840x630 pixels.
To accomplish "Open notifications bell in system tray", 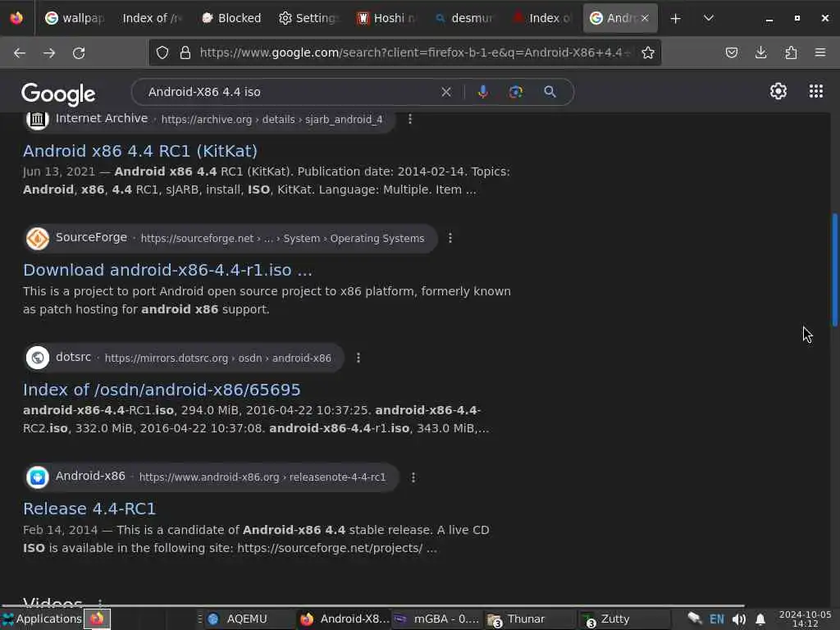I will [x=760, y=619].
